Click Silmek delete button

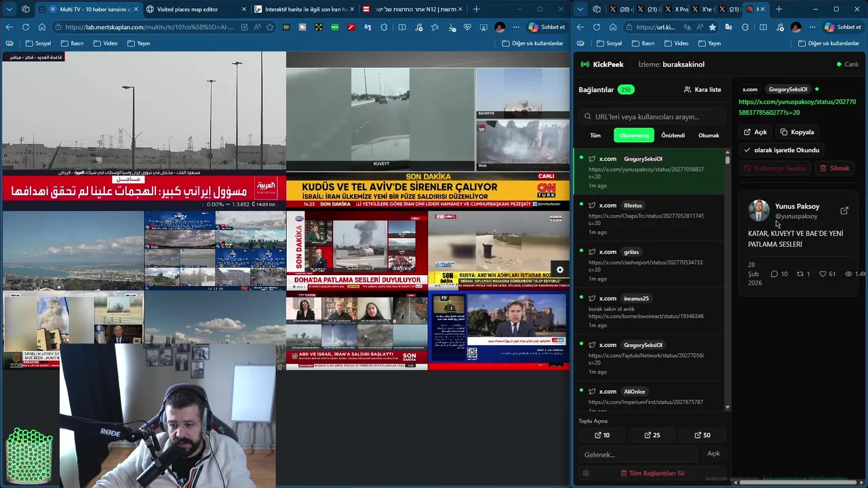[x=834, y=168]
